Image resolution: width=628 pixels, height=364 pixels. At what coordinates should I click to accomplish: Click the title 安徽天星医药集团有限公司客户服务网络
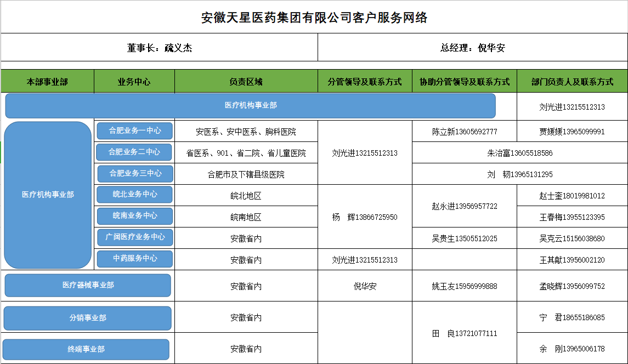click(314, 18)
